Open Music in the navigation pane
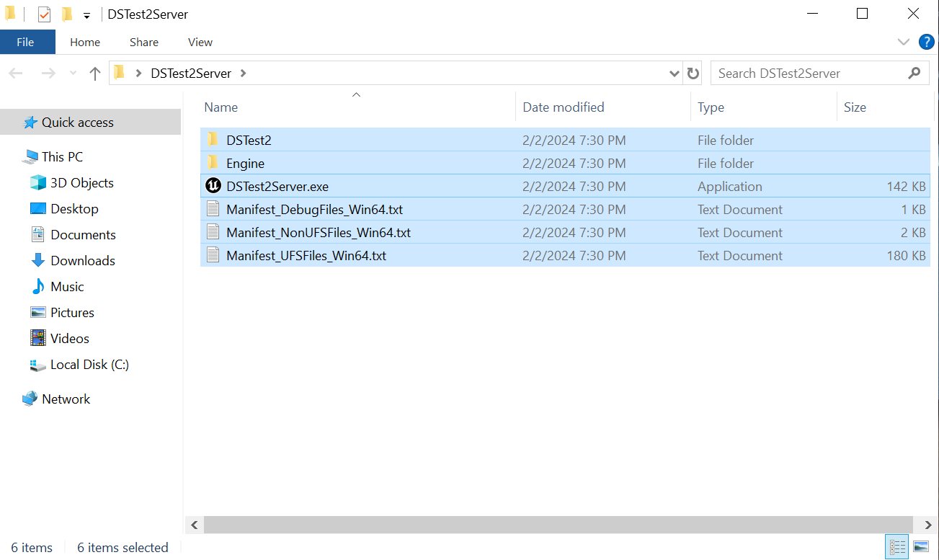This screenshot has width=939, height=560. pyautogui.click(x=67, y=286)
